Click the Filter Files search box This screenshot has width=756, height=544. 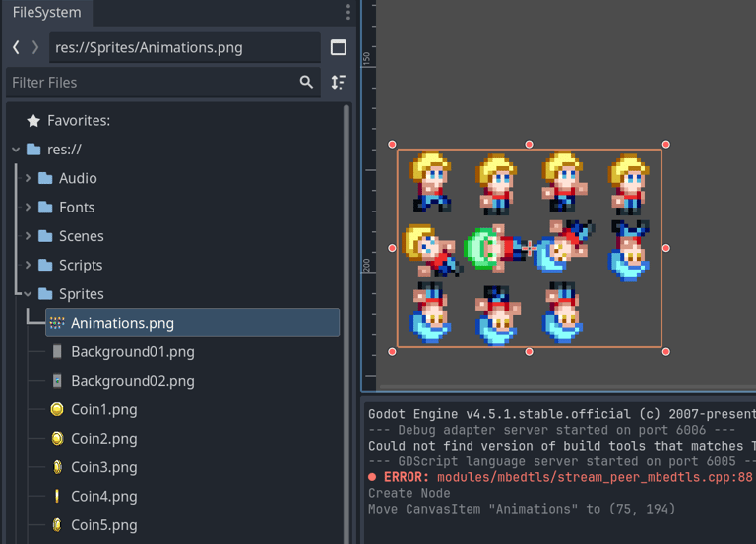pyautogui.click(x=163, y=83)
